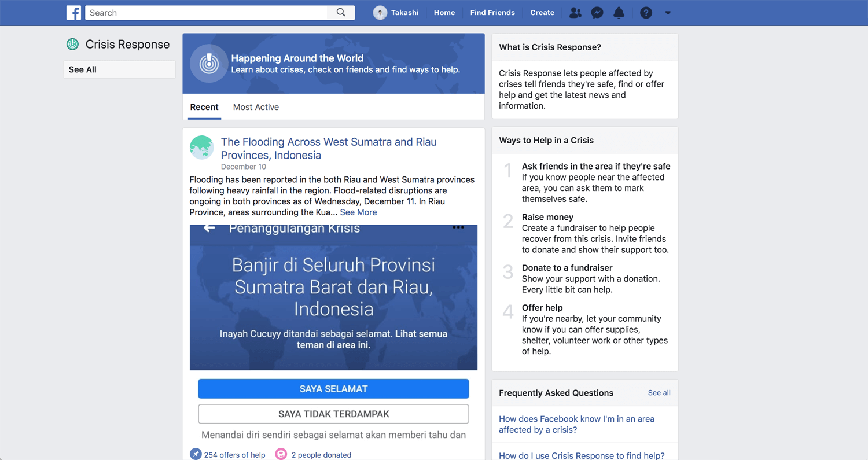Click the Crisis Response sidebar heading
This screenshot has width=868, height=460.
(x=127, y=45)
